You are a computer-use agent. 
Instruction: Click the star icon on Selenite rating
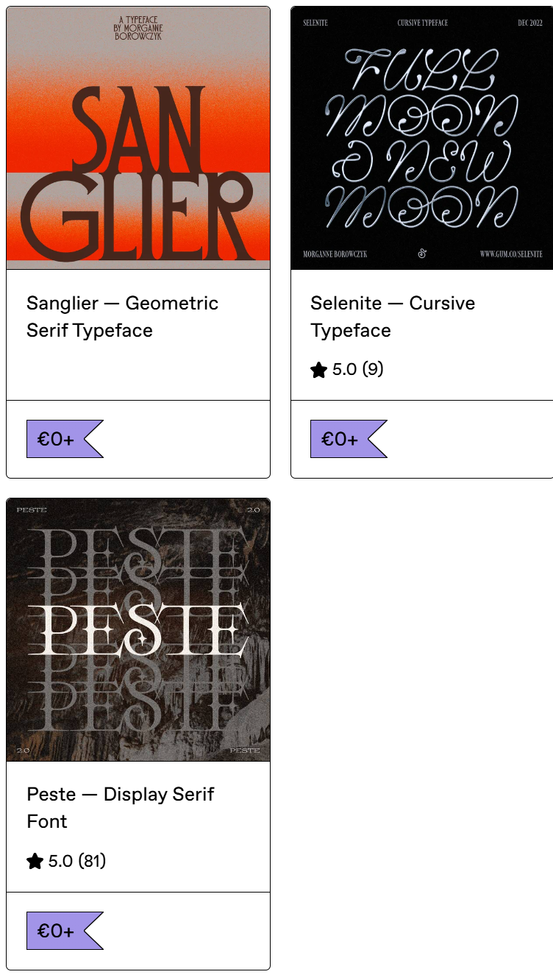tap(318, 370)
